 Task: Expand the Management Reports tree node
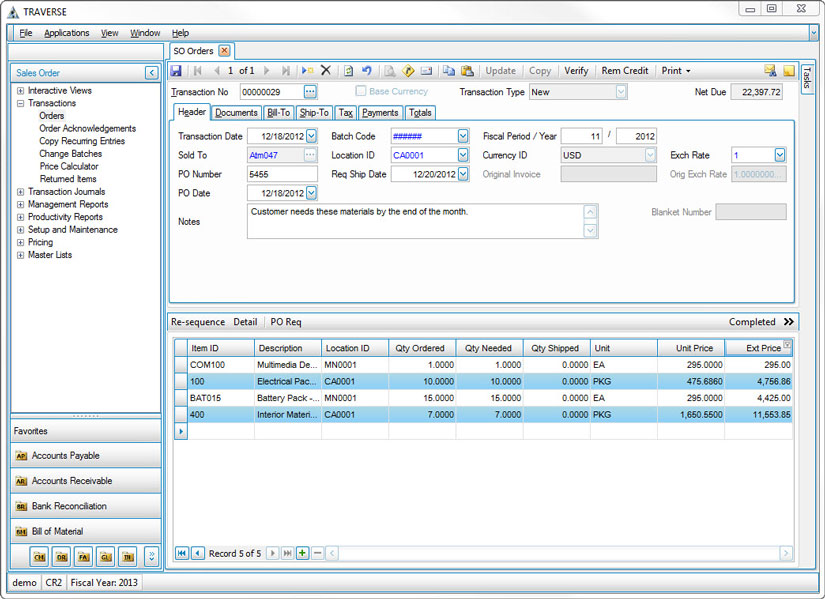pyautogui.click(x=21, y=204)
